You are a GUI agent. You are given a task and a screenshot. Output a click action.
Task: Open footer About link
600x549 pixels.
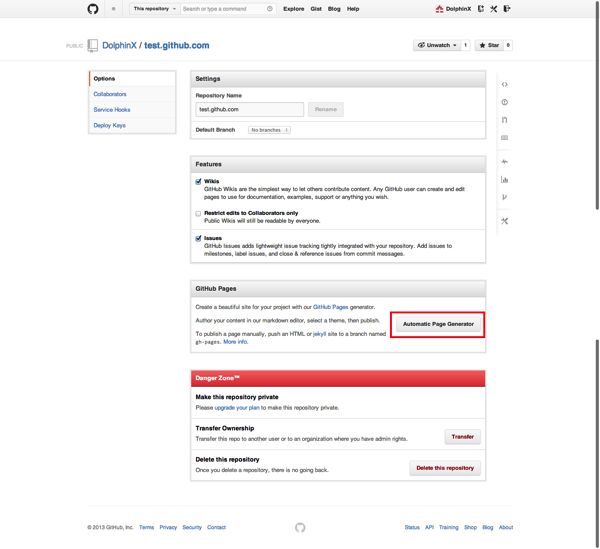[506, 527]
